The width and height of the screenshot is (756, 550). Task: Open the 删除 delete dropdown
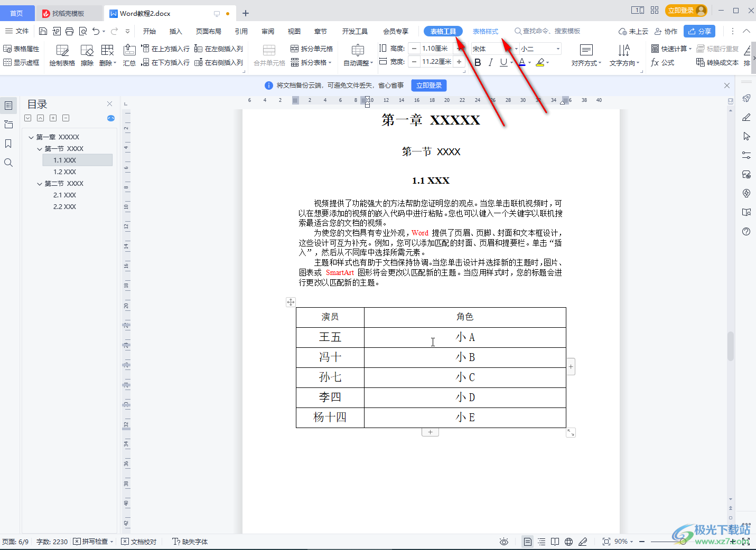click(108, 63)
